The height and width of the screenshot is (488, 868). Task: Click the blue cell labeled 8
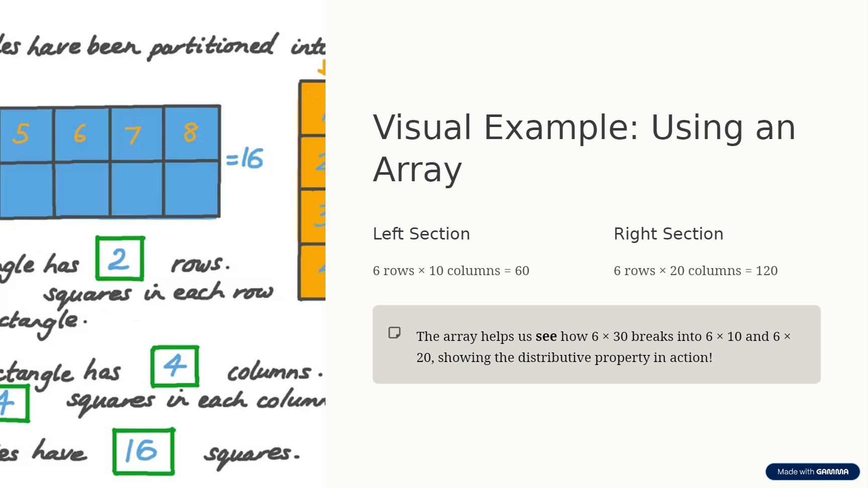point(191,133)
